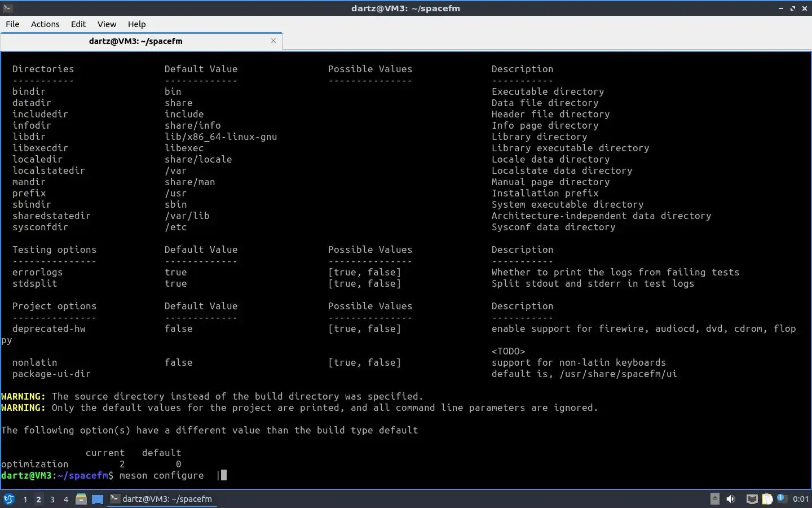Click the 'optimization' row label
Image resolution: width=812 pixels, height=508 pixels.
(34, 464)
